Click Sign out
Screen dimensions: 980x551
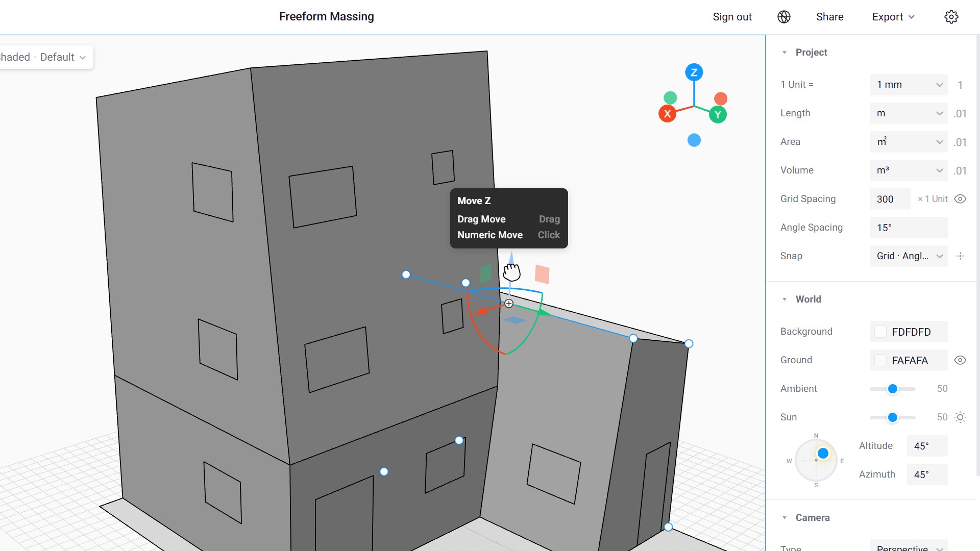pyautogui.click(x=732, y=17)
